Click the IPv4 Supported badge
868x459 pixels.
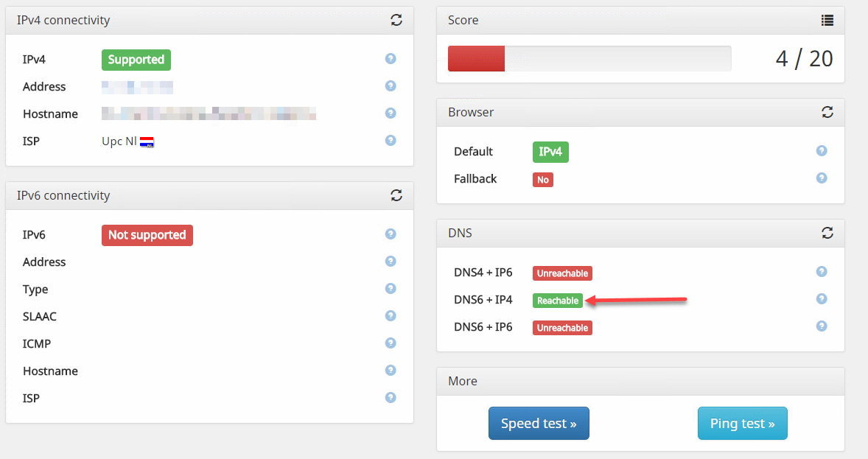(136, 60)
